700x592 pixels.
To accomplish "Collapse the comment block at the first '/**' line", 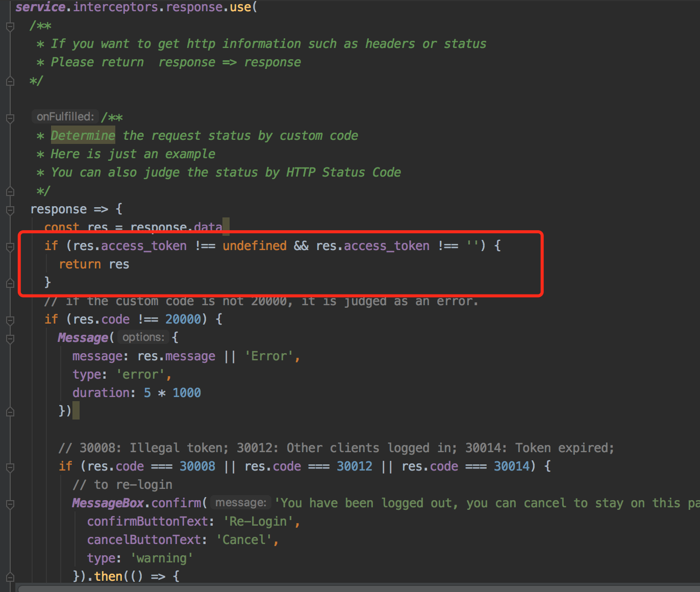I will coord(10,27).
